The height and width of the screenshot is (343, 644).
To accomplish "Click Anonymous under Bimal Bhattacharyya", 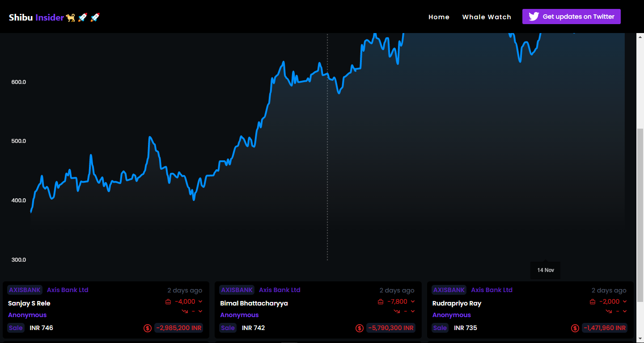I will click(x=239, y=315).
